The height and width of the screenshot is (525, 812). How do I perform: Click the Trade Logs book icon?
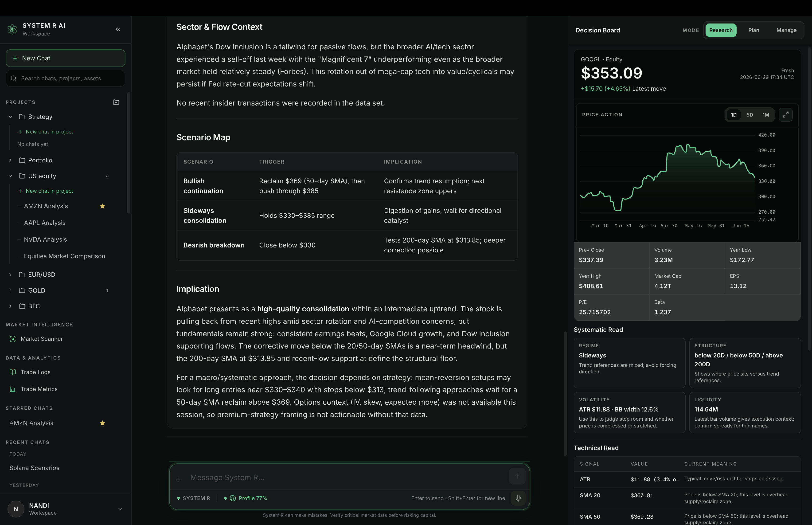click(x=13, y=372)
